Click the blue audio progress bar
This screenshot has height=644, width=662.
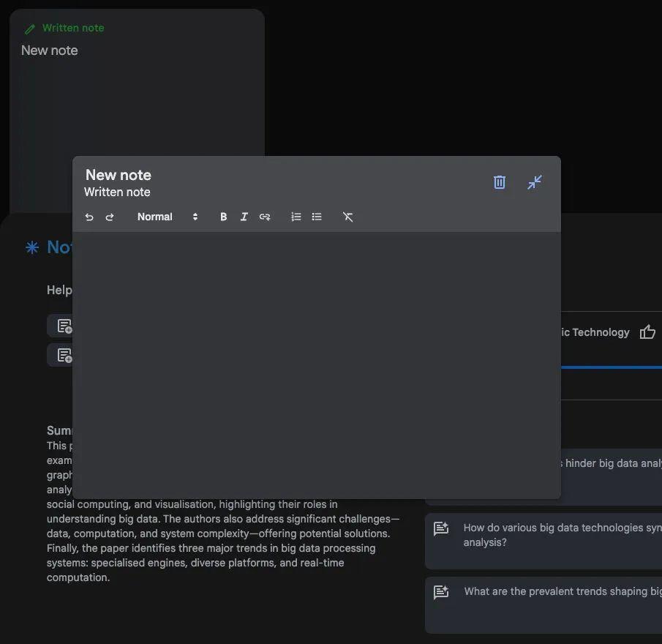(x=611, y=367)
